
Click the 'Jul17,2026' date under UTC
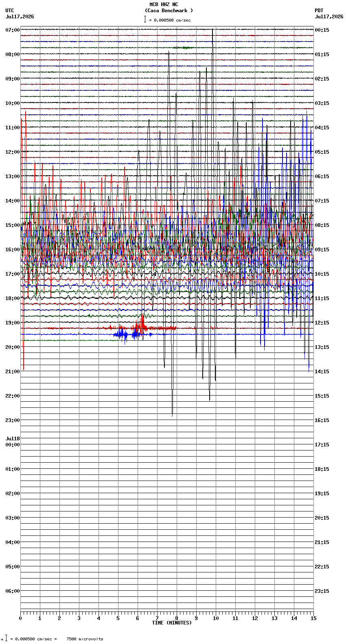(x=20, y=17)
